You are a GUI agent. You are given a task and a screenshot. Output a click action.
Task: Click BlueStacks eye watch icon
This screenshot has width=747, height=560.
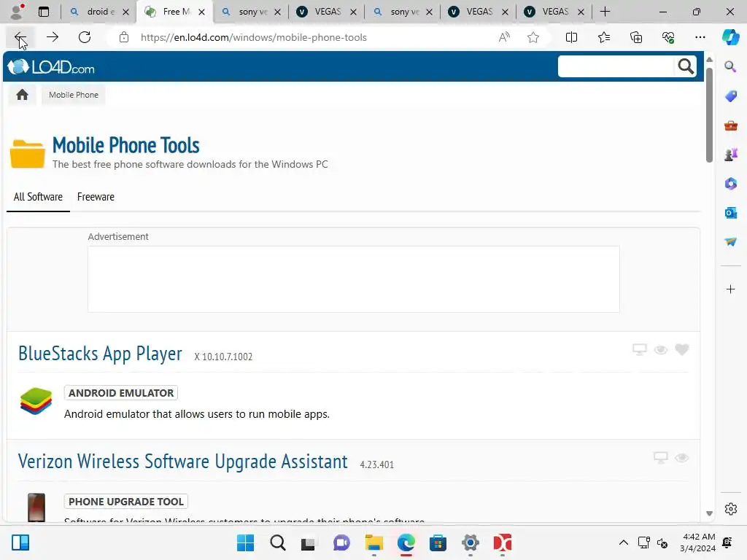pyautogui.click(x=660, y=350)
